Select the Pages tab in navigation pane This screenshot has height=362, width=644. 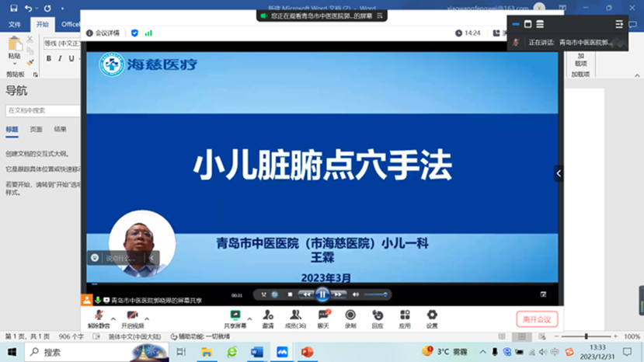(x=37, y=130)
